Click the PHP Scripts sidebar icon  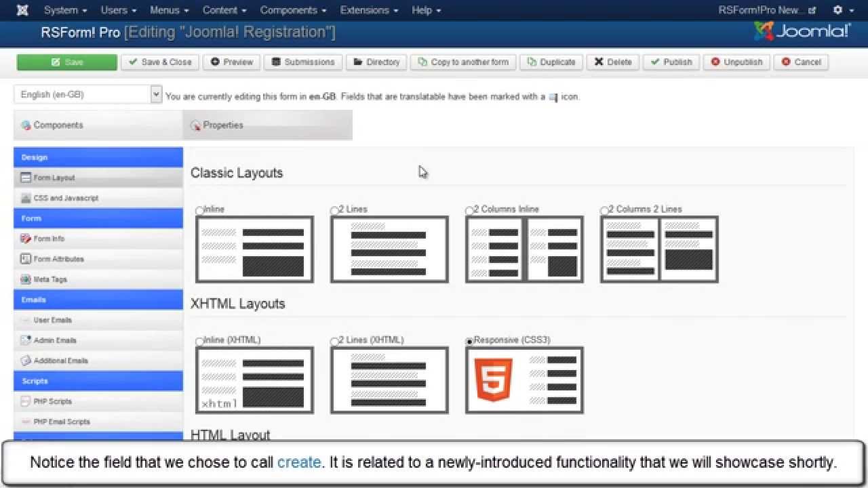(26, 401)
